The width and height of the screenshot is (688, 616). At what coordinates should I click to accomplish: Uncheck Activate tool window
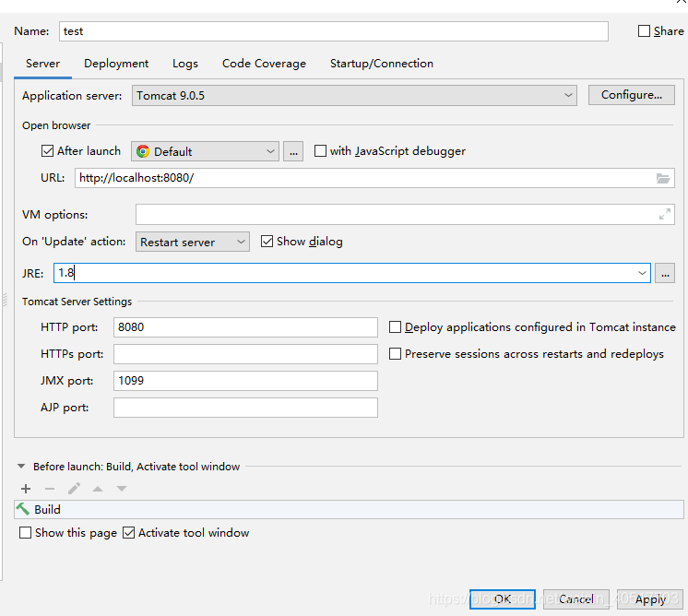pos(128,533)
